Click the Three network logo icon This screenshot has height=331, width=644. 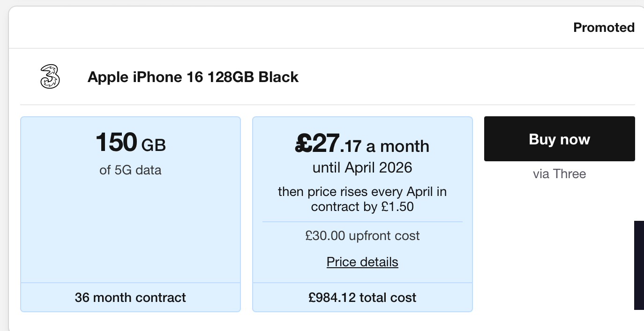(50, 76)
